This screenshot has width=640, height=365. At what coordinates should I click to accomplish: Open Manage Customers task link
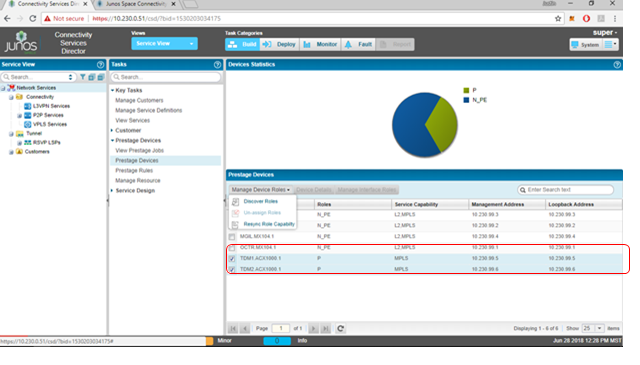(x=139, y=100)
